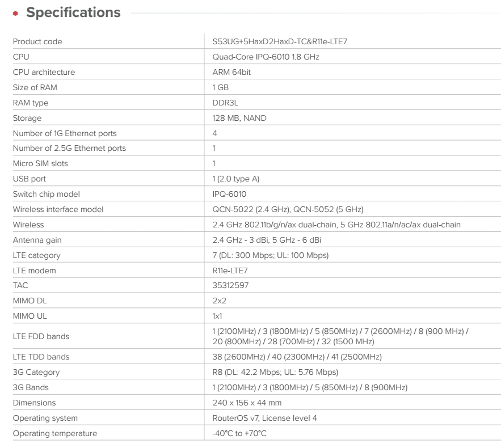Viewport: 501px width, 448px height.
Task: Click the 128 MB, NAND storage value
Action: click(239, 118)
